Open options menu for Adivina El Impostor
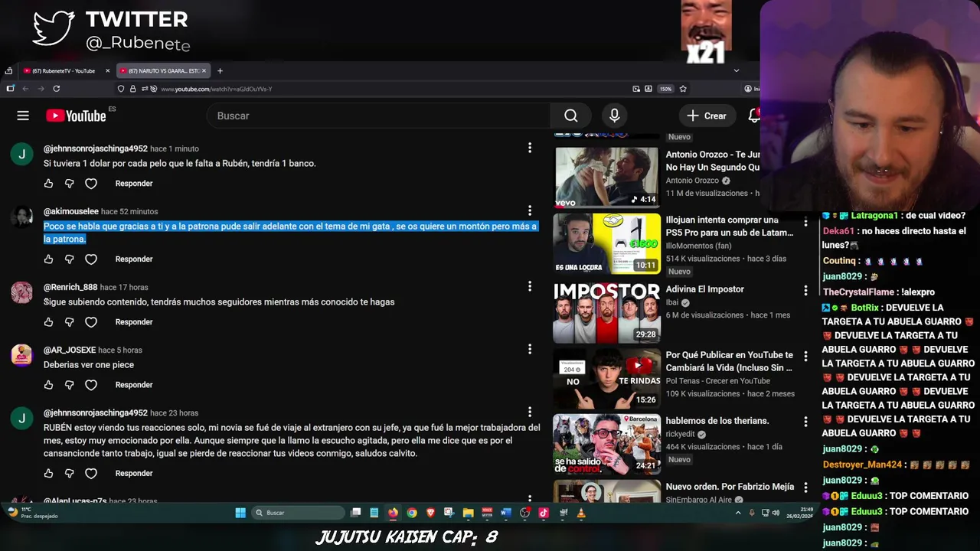This screenshot has width=980, height=551. pos(805,291)
